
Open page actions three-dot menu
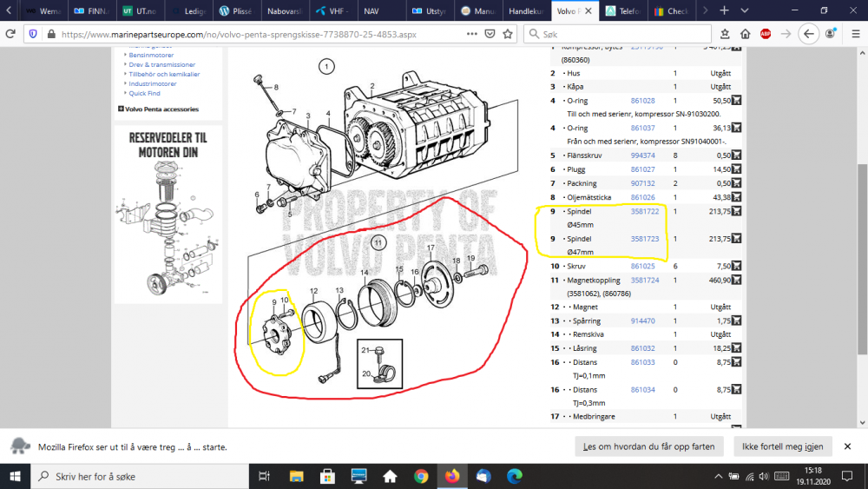(471, 34)
